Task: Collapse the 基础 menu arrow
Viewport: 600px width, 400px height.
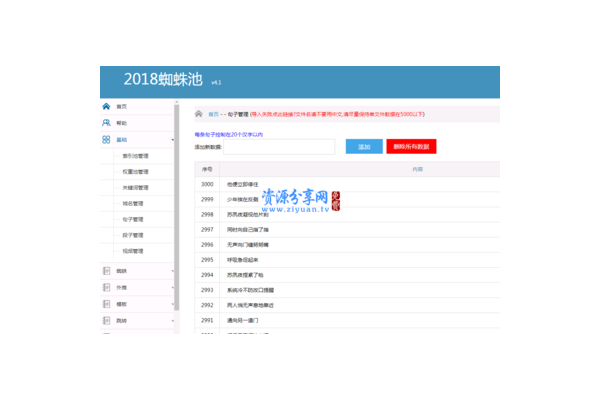Action: click(x=172, y=140)
